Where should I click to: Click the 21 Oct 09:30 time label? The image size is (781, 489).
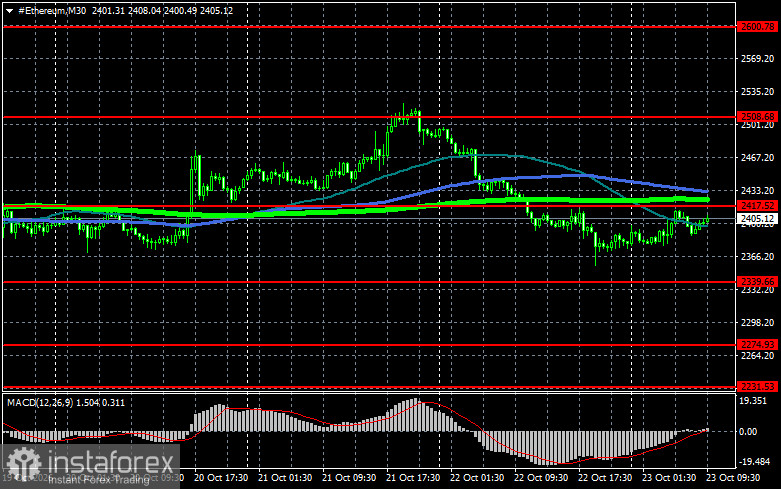tap(349, 478)
